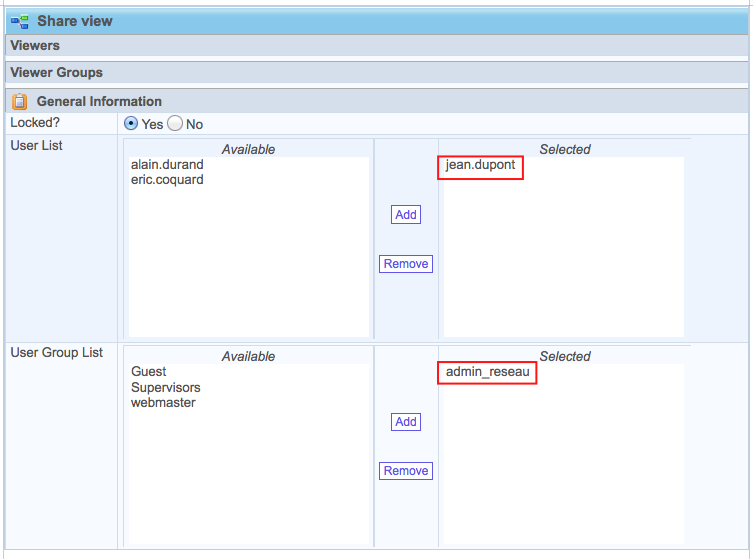
Task: Select jean.dupont in selected users
Action: pos(480,165)
